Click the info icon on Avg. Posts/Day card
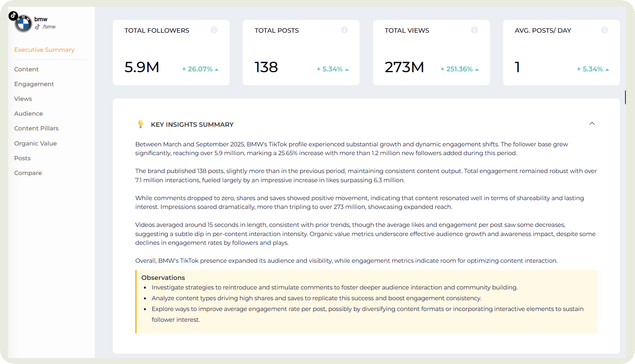This screenshot has width=635, height=364. click(x=605, y=30)
